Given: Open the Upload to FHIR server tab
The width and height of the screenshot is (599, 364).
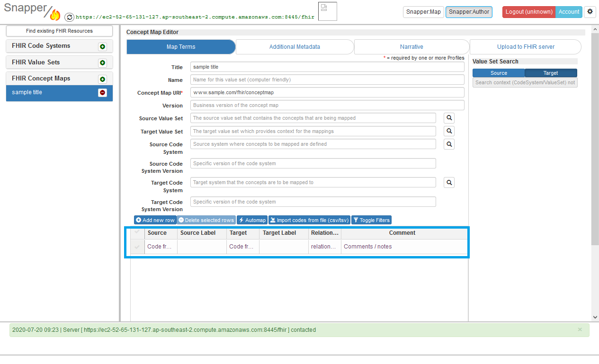Looking at the screenshot, I should 526,47.
